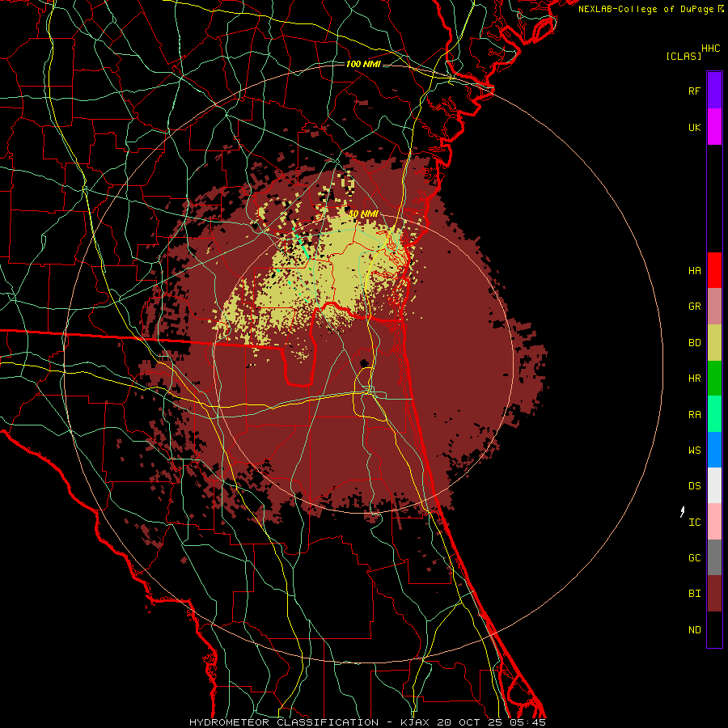Click the GR pink-brown legend swatch

(x=714, y=307)
